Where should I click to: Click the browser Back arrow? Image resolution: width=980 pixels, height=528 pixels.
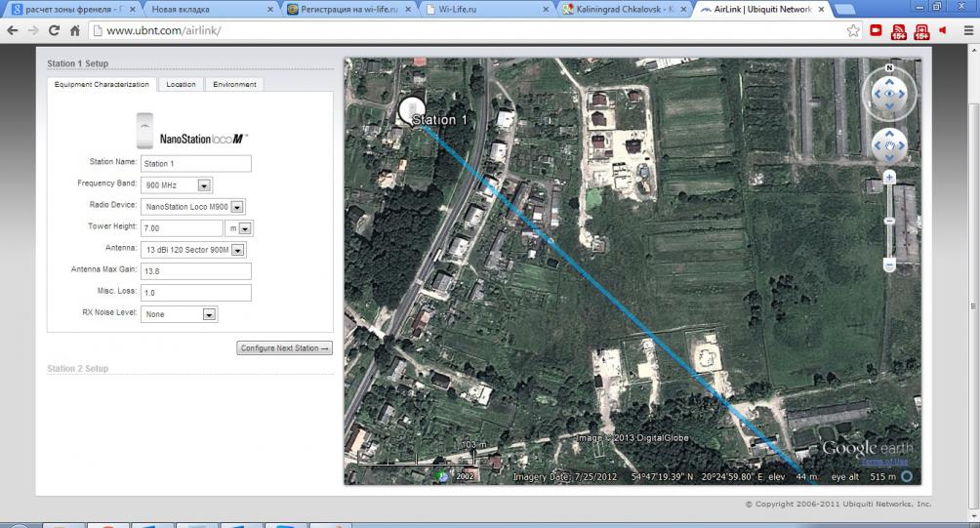12,30
